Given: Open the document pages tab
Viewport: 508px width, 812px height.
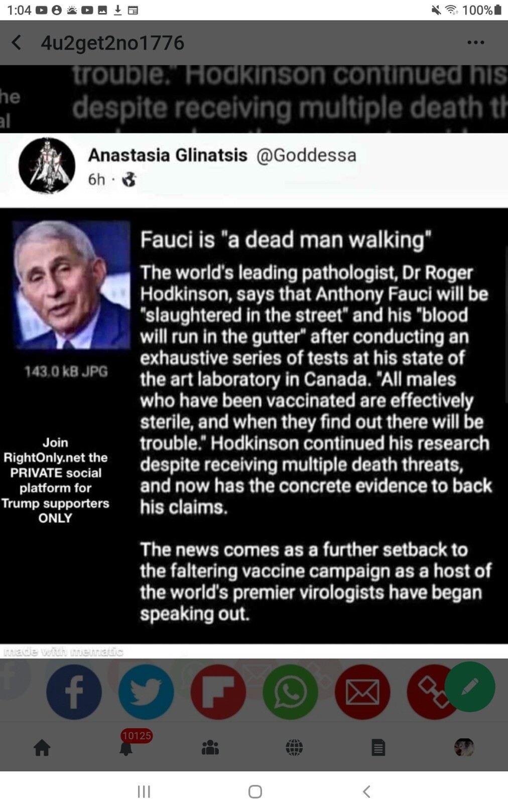Looking at the screenshot, I should (x=378, y=748).
